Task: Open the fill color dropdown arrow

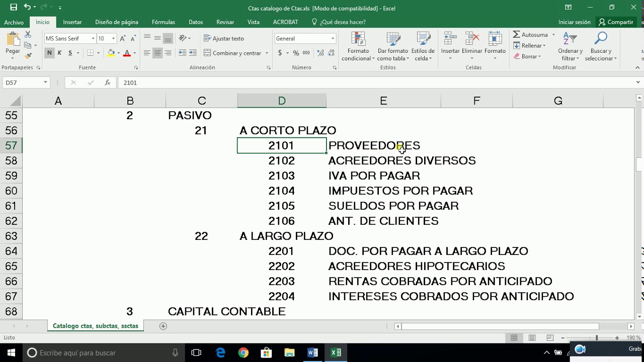Action: click(x=117, y=52)
